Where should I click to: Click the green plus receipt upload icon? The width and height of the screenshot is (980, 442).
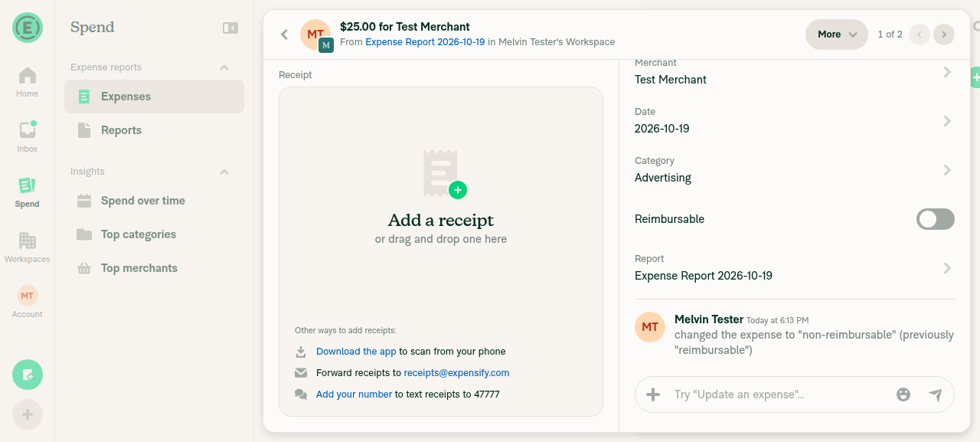point(458,190)
